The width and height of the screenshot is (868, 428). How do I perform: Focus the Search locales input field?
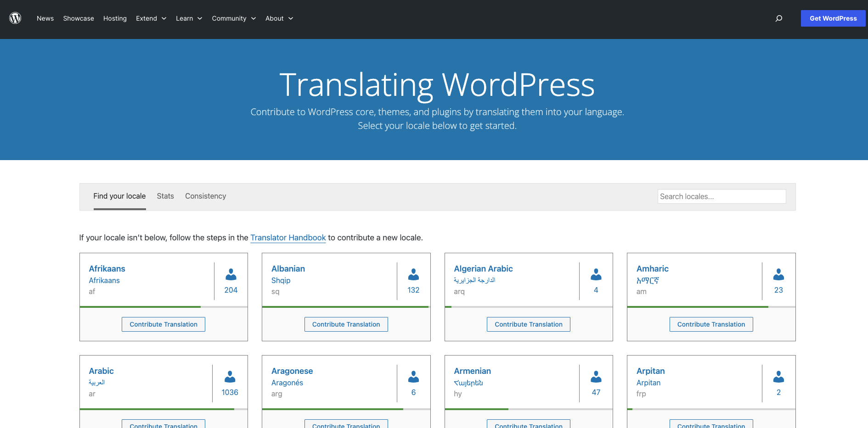[721, 196]
